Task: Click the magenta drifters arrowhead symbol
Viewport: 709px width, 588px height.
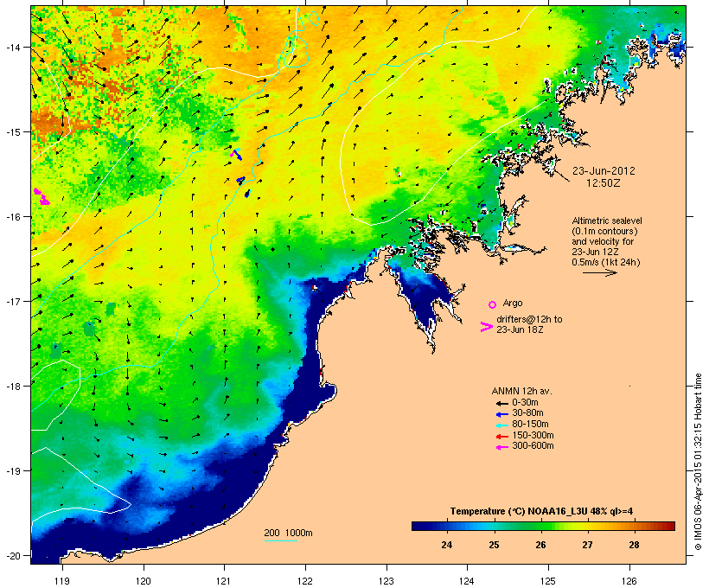Action: pyautogui.click(x=486, y=327)
